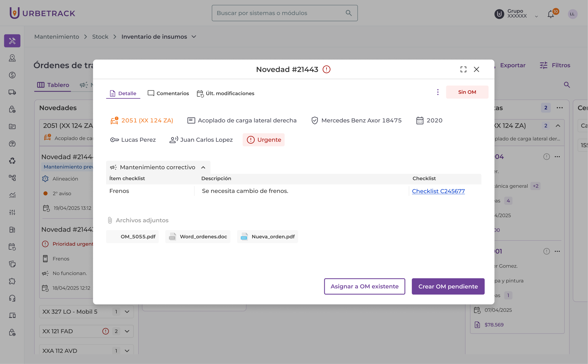Screen dimensions: 588x364
Task: Expand the XX 121 FAD group
Action: pyautogui.click(x=127, y=331)
